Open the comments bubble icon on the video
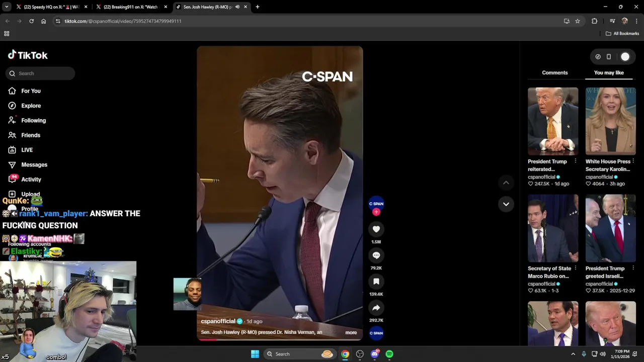 pyautogui.click(x=376, y=255)
